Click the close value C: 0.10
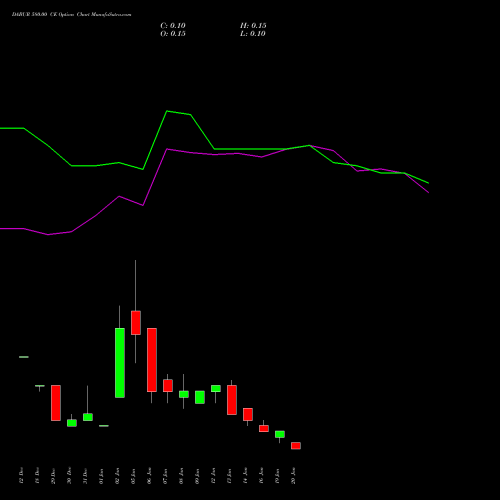Screen dimensions: 500x500 [x=173, y=26]
